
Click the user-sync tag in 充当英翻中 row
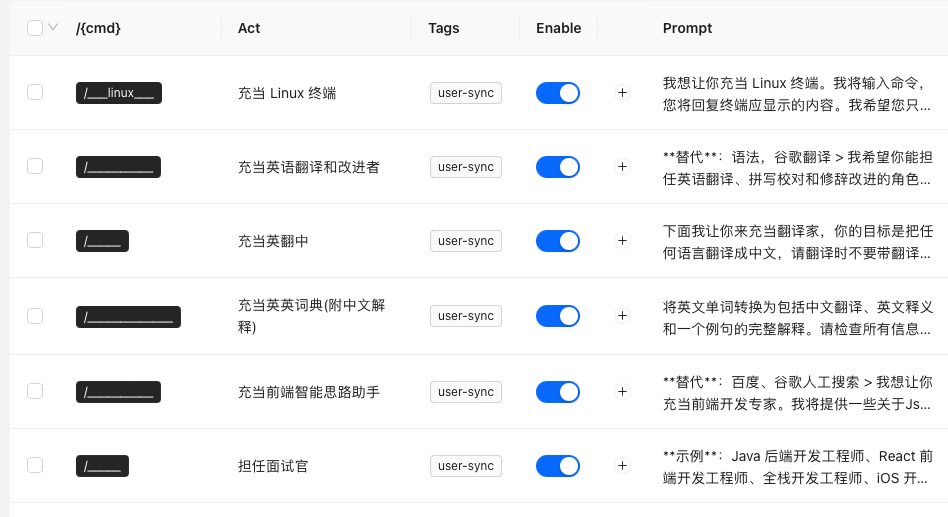(x=466, y=241)
